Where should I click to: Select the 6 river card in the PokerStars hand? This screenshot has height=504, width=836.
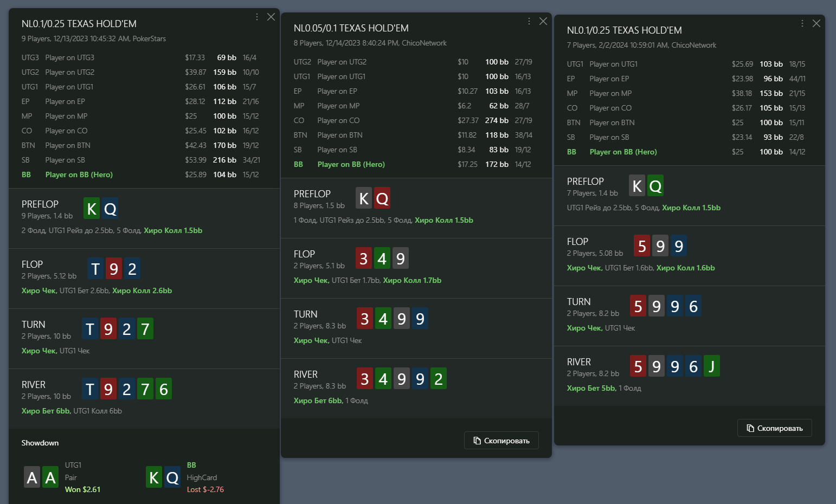coord(164,389)
